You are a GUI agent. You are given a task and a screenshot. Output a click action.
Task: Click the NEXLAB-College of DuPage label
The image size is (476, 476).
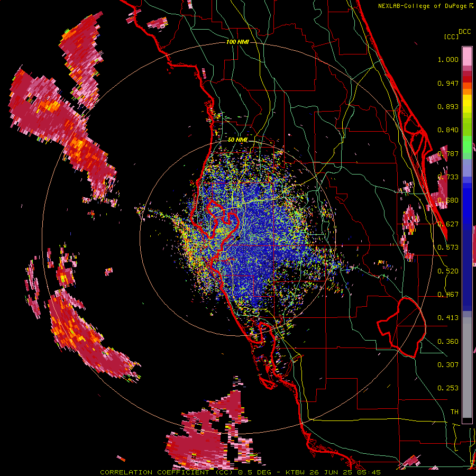click(423, 6)
